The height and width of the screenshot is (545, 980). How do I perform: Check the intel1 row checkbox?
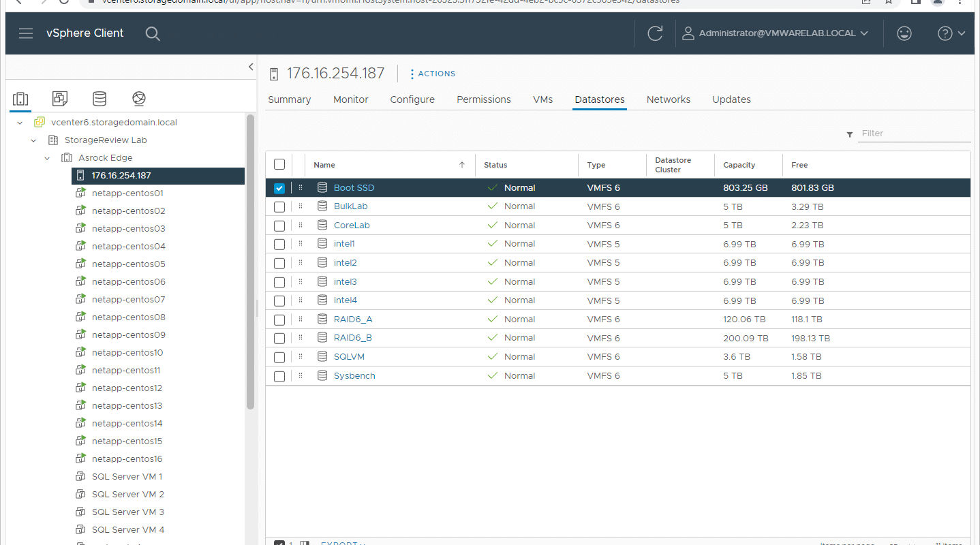tap(279, 244)
